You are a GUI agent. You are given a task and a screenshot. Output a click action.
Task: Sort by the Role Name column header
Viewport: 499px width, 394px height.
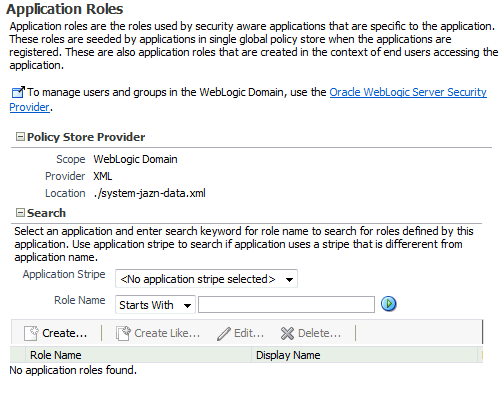138,355
